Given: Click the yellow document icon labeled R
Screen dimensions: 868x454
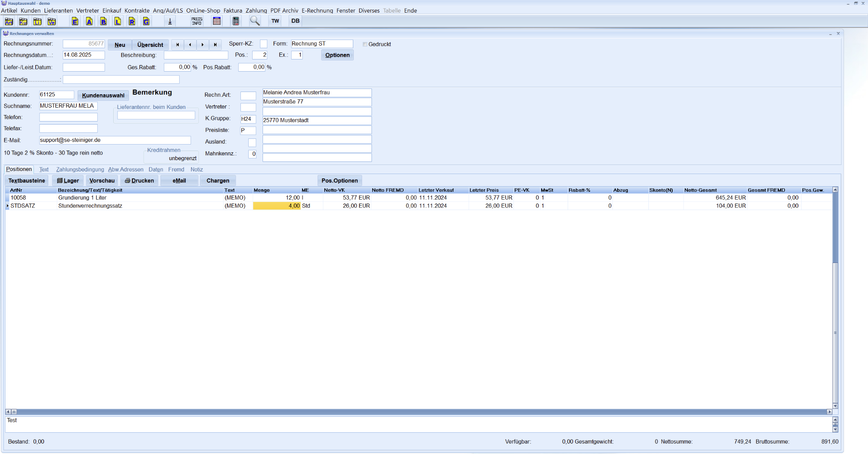Looking at the screenshot, I should click(x=132, y=21).
